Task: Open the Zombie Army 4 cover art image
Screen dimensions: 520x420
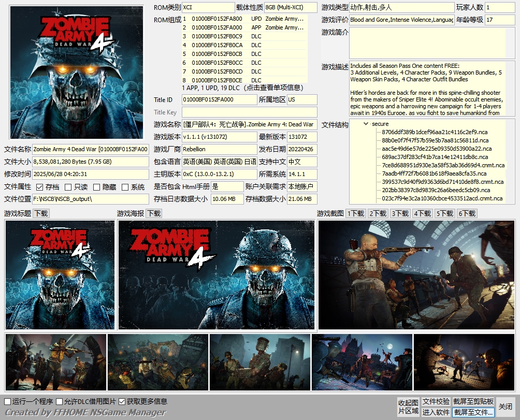Action: [77, 72]
